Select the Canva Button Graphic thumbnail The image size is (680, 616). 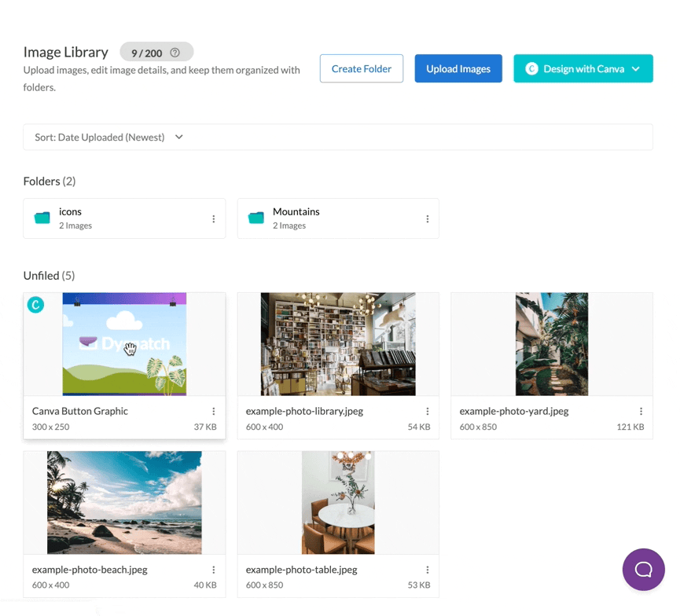click(124, 344)
